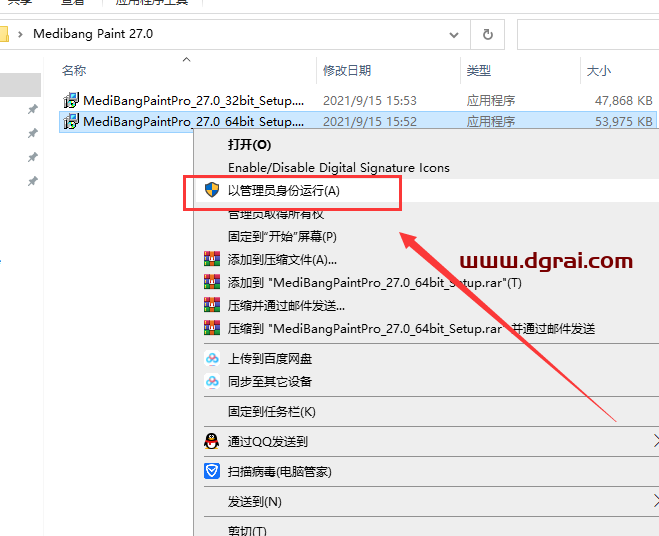Click the Medibang Paint 27.0 breadcrumb

coord(93,34)
